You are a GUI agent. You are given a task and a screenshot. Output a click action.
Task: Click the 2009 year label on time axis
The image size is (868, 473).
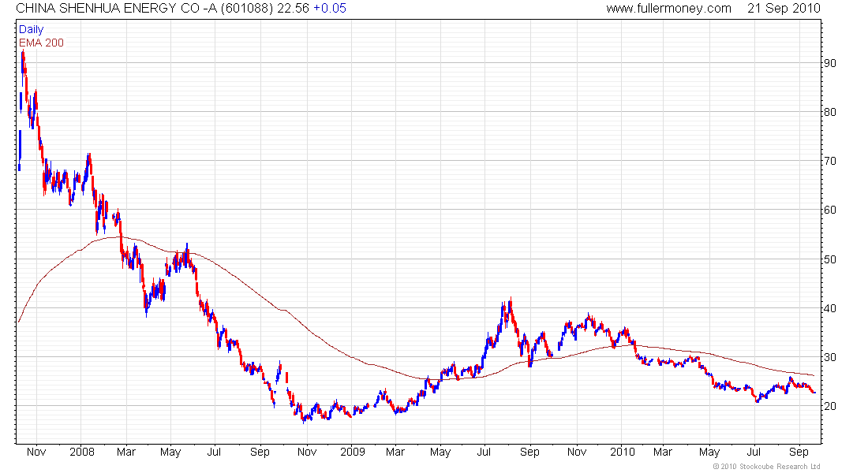click(x=352, y=452)
